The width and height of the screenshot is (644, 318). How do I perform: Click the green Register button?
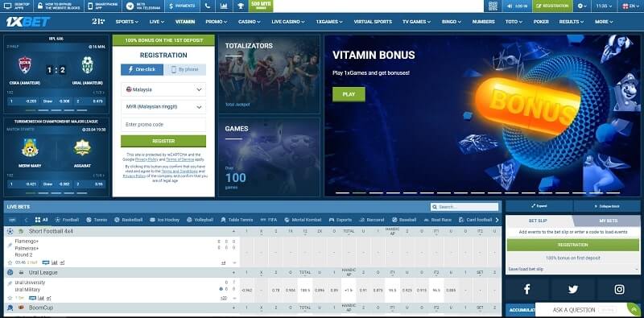click(x=163, y=141)
